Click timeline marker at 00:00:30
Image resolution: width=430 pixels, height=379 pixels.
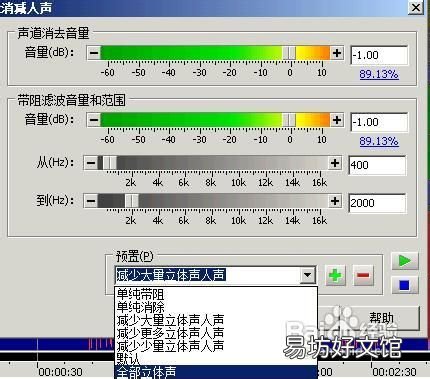coord(61,372)
